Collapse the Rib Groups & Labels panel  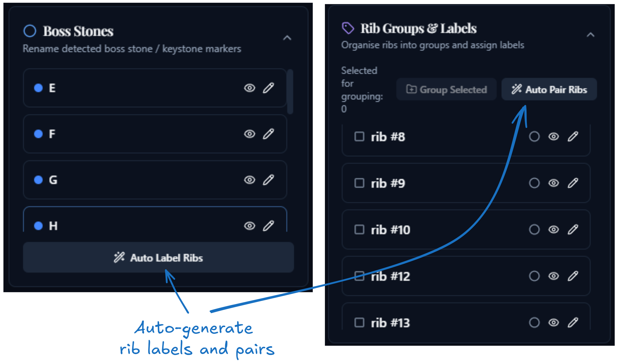click(x=591, y=35)
